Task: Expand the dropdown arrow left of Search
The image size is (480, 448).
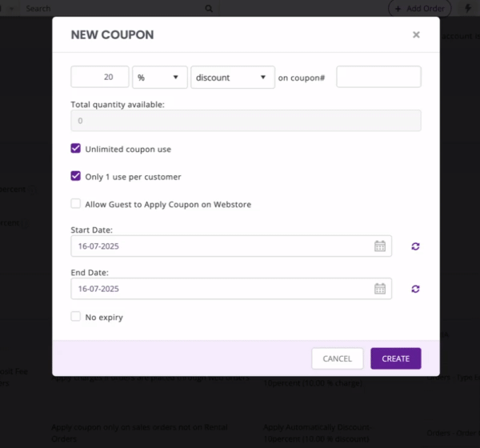Action: coord(12,9)
